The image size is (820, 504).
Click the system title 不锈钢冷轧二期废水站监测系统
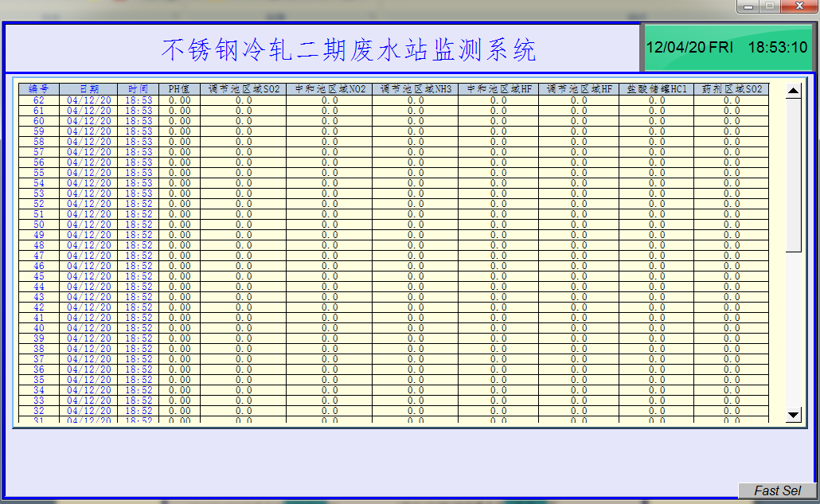[349, 49]
